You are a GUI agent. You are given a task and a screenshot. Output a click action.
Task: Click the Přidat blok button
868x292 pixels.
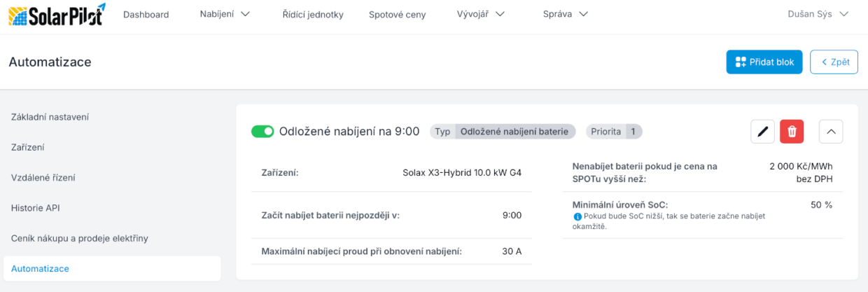pyautogui.click(x=764, y=62)
